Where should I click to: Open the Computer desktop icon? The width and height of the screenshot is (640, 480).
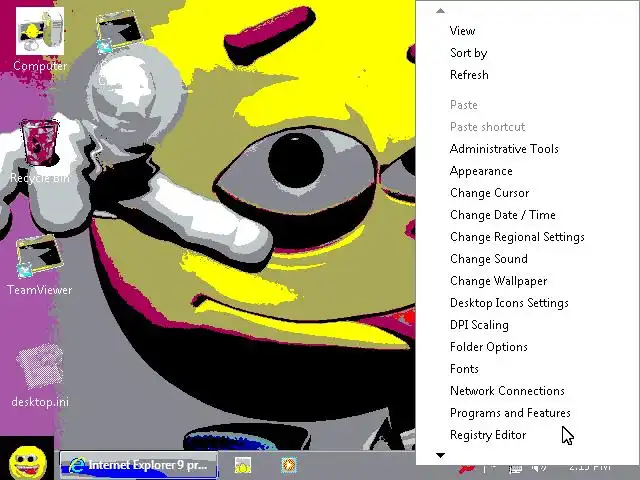click(x=40, y=40)
